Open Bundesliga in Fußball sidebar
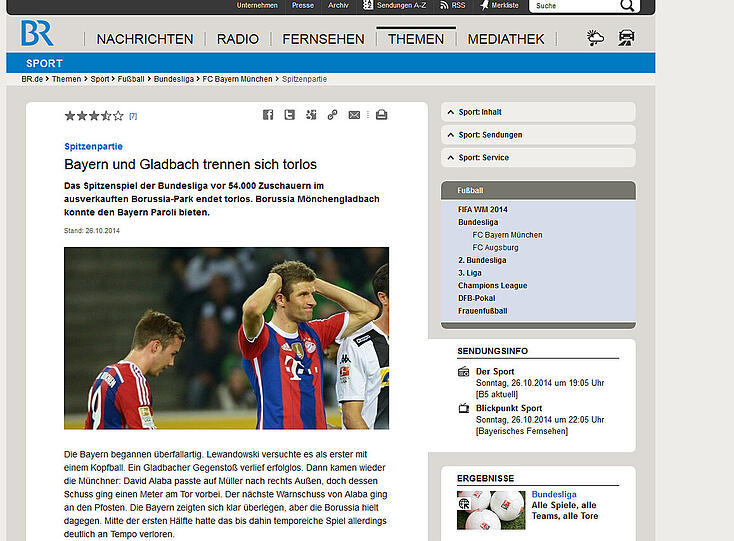The height and width of the screenshot is (541, 734). [478, 222]
